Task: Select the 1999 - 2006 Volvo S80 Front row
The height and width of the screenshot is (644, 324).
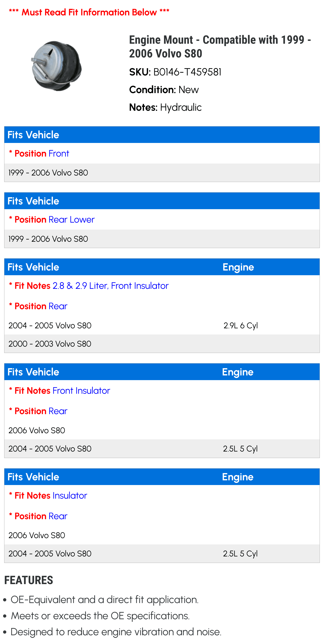Action: (162, 173)
